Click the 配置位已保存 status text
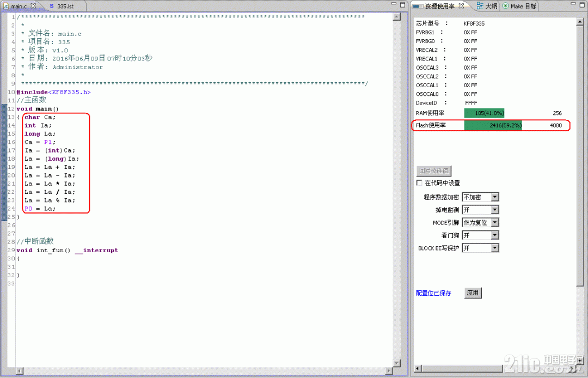 click(x=433, y=293)
